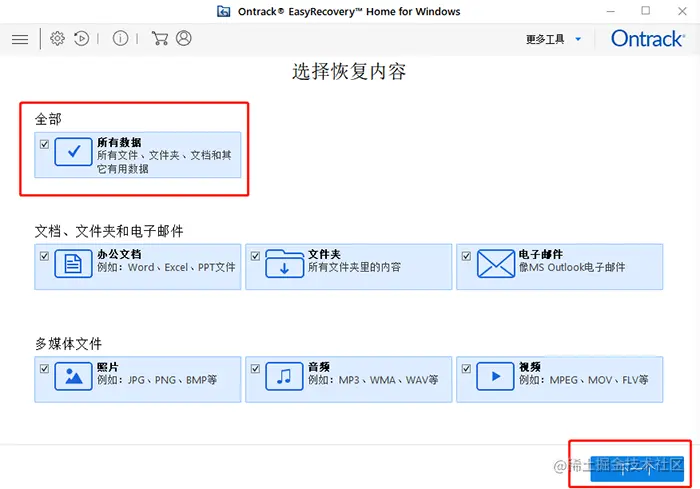Image resolution: width=700 pixels, height=489 pixels.
Task: Click the 文件夹 folder icon
Action: [x=284, y=263]
